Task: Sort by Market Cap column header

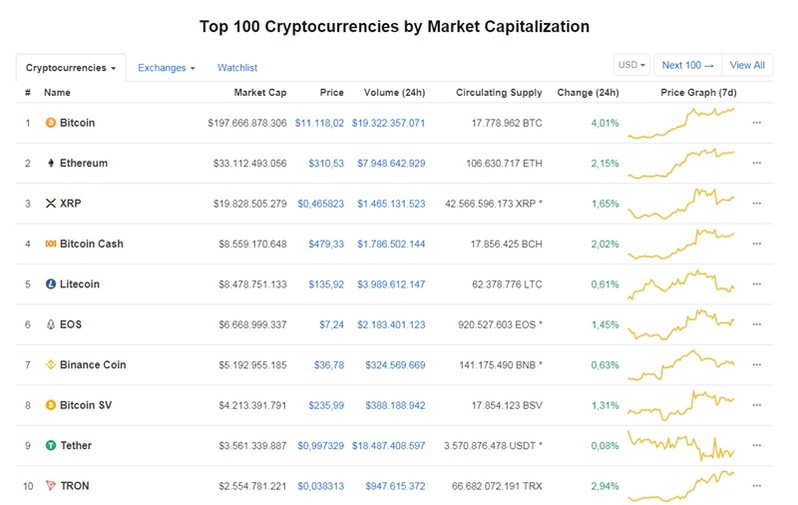Action: pyautogui.click(x=260, y=93)
